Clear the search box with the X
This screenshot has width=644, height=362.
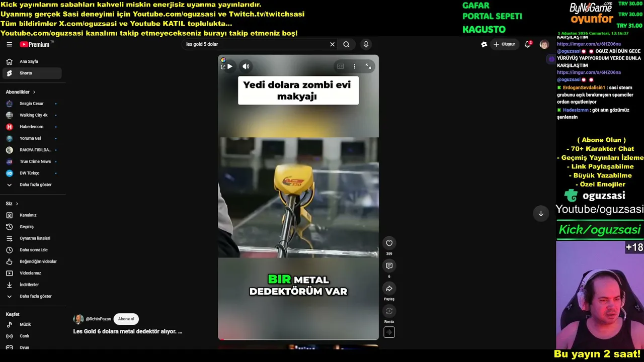coord(332,44)
